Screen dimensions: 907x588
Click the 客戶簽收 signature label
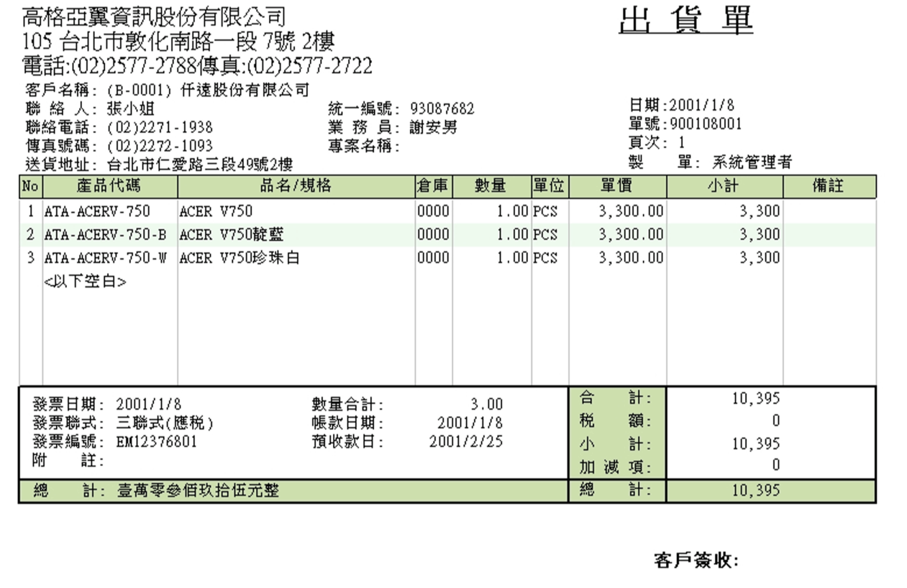tap(696, 561)
